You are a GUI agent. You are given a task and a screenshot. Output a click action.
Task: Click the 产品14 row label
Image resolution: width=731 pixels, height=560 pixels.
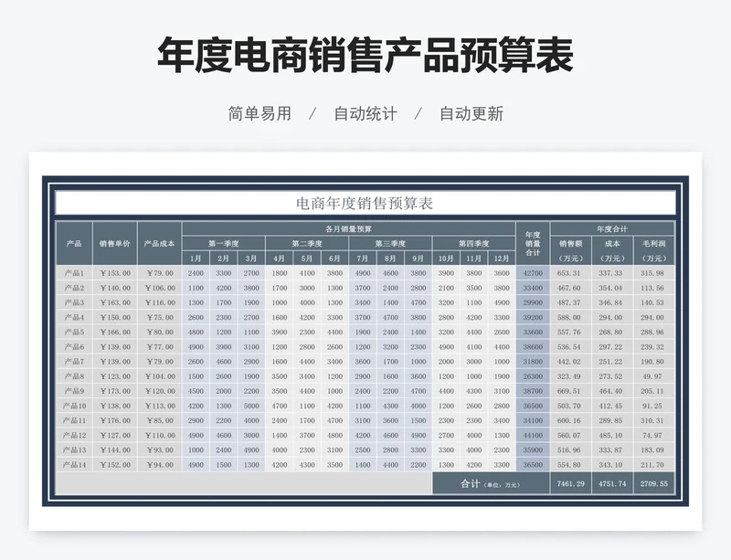coord(74,465)
